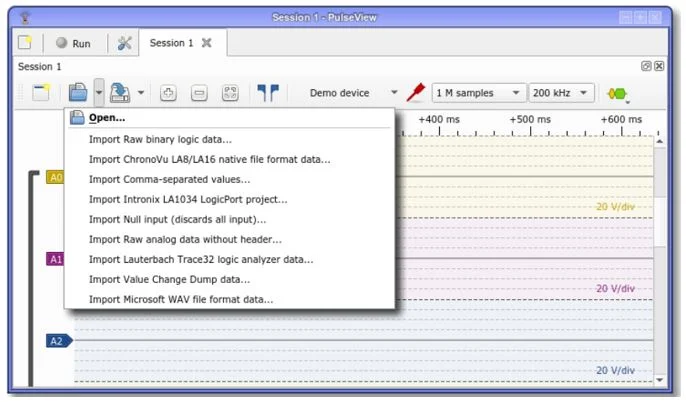Open the 1 M samples dropdown

point(479,93)
